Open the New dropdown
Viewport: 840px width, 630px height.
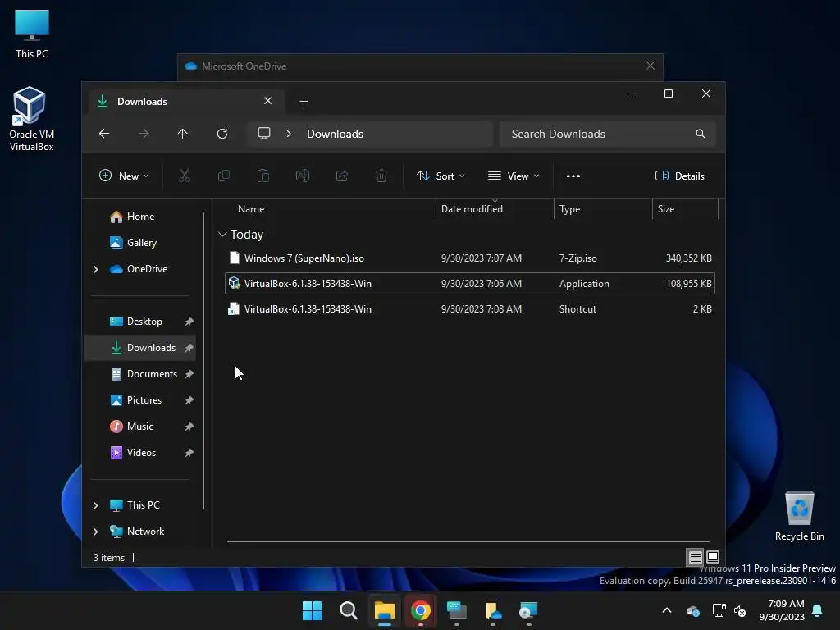coord(125,176)
